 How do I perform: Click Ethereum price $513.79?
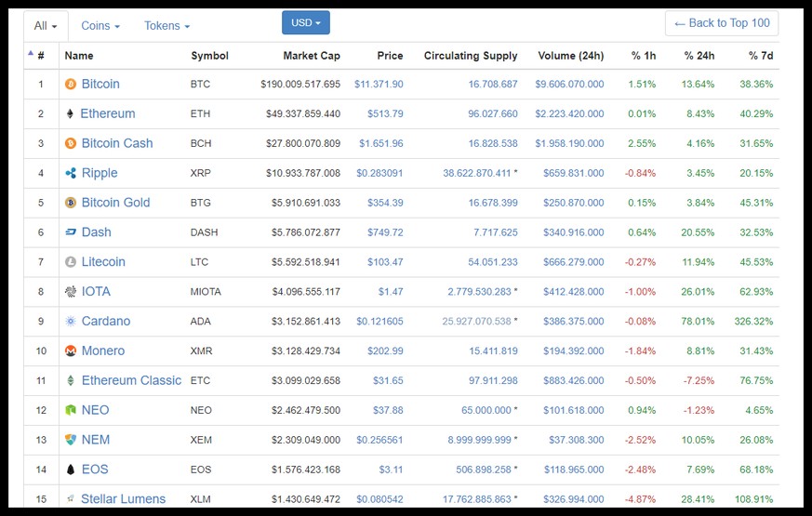[385, 113]
